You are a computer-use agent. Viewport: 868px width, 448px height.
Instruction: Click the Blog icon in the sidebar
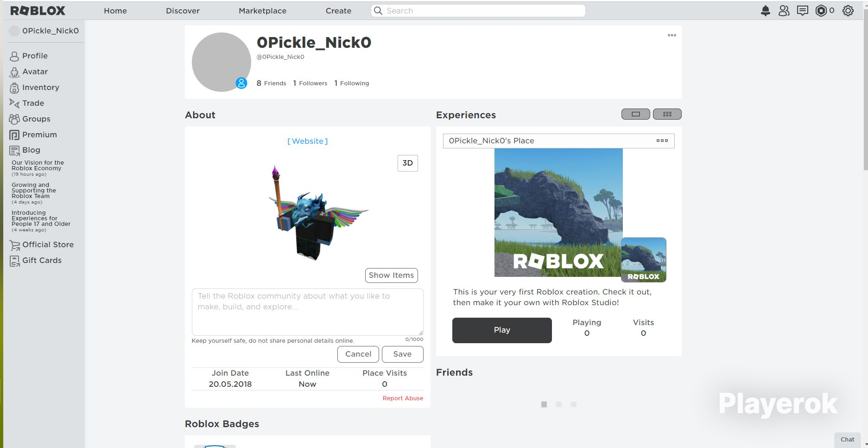[14, 150]
